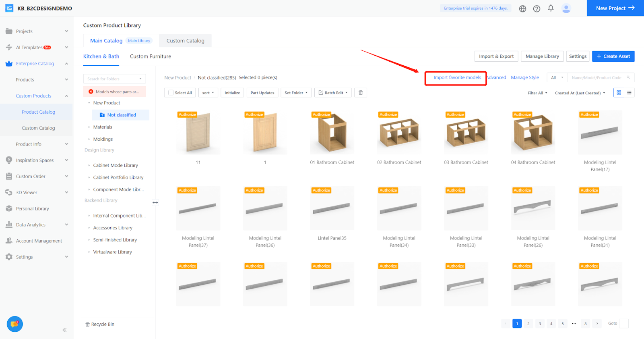
Task: Expand the Moldings folder
Action: pyautogui.click(x=89, y=139)
